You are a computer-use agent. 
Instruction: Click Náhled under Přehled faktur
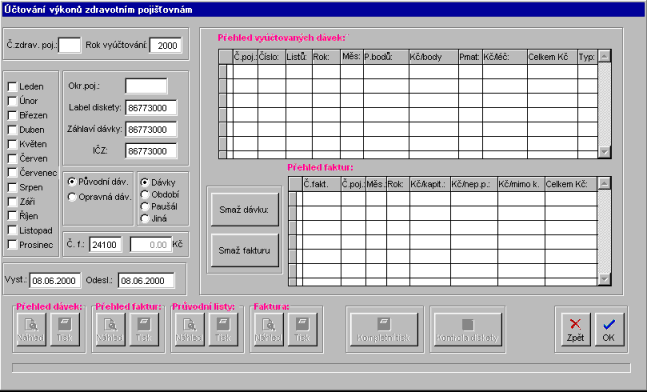[x=110, y=329]
